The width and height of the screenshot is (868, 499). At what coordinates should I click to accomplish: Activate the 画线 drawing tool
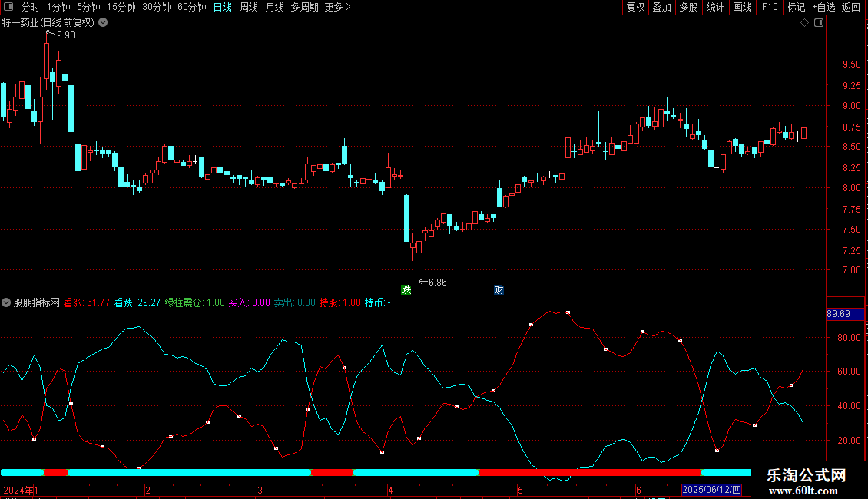[x=742, y=7]
